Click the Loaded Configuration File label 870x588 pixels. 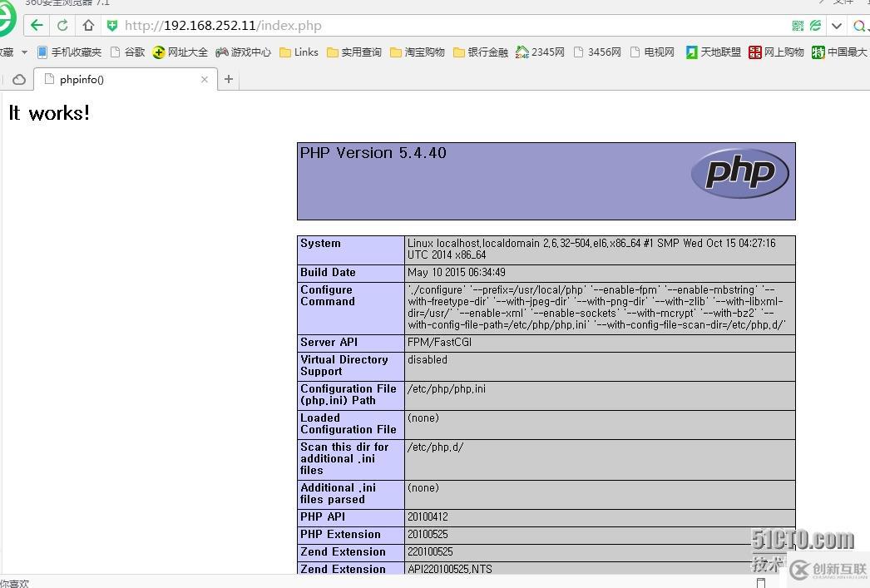coord(348,424)
